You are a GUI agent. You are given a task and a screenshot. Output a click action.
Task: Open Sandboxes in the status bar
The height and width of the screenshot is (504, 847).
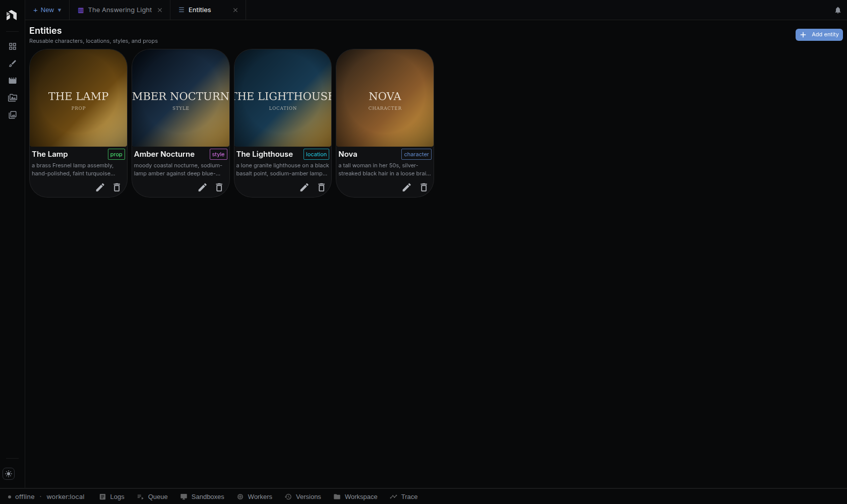tap(202, 497)
